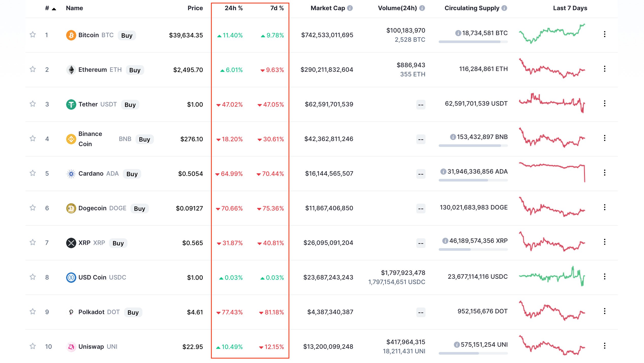The height and width of the screenshot is (363, 644).
Task: Buy Bitcoin using its Buy button
Action: [x=127, y=35]
